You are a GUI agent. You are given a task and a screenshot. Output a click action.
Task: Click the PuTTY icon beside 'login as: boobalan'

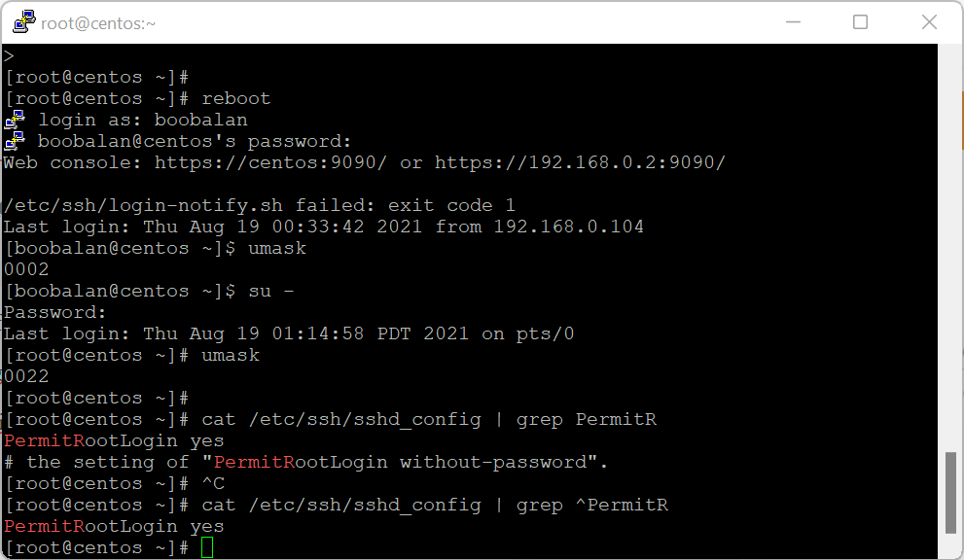[x=13, y=119]
